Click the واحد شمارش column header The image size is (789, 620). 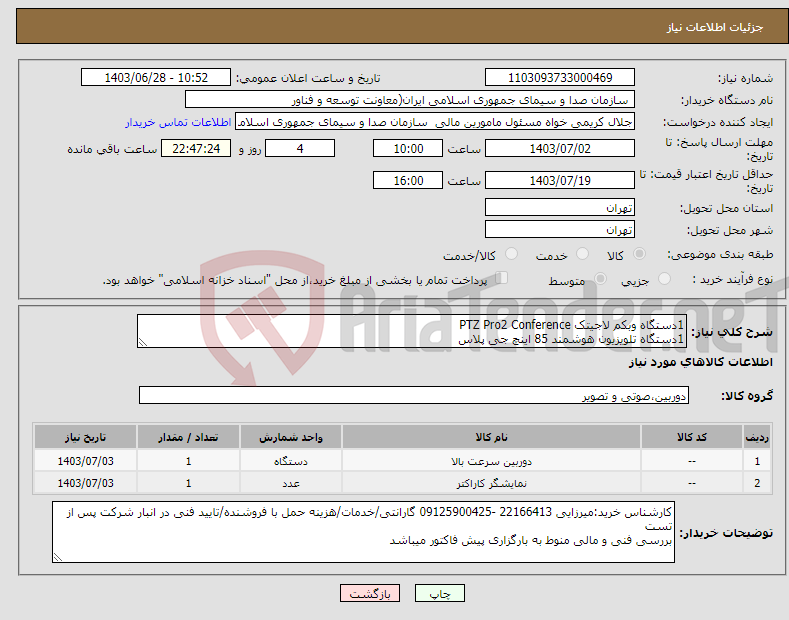291,437
